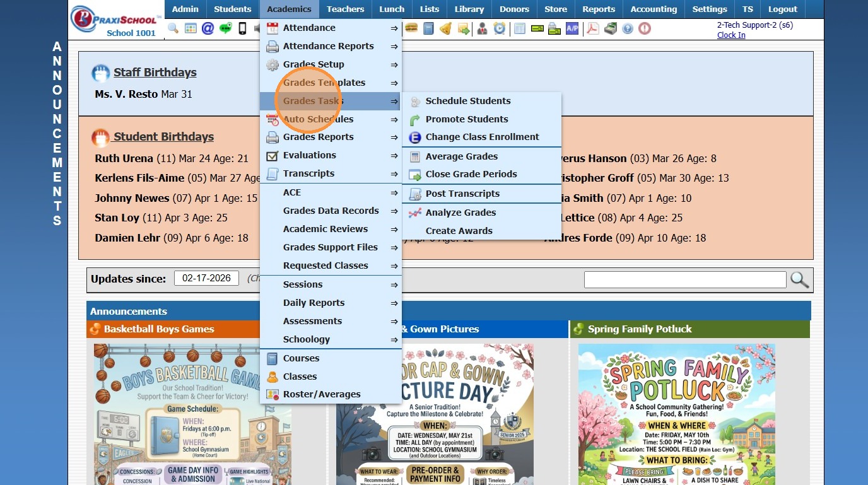Open Courses from the Academics menu
Image resolution: width=868 pixels, height=485 pixels.
pos(331,358)
